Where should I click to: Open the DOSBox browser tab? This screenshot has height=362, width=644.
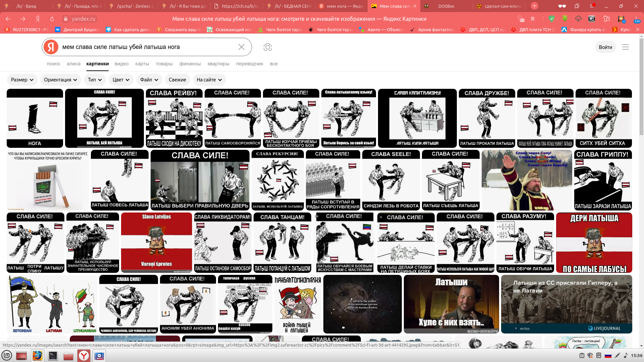446,6
